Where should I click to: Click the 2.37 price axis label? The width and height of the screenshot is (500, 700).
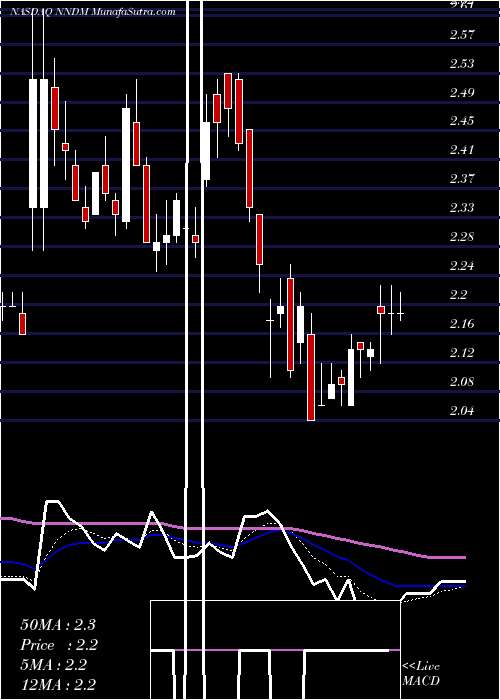[x=462, y=179]
